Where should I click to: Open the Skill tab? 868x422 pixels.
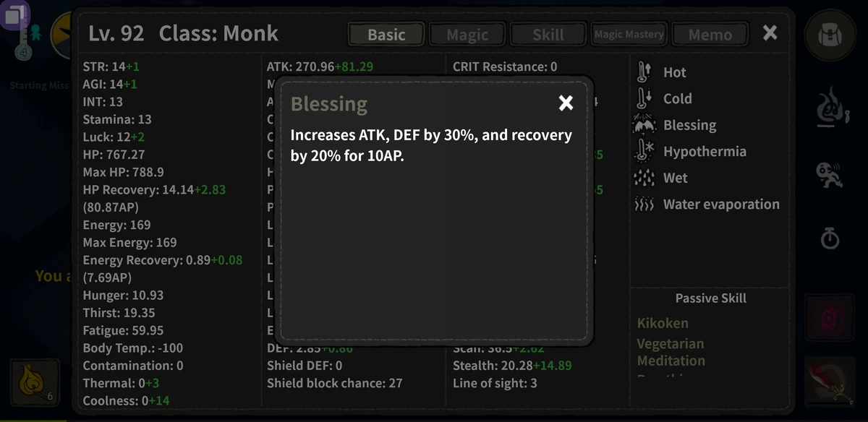pos(548,33)
